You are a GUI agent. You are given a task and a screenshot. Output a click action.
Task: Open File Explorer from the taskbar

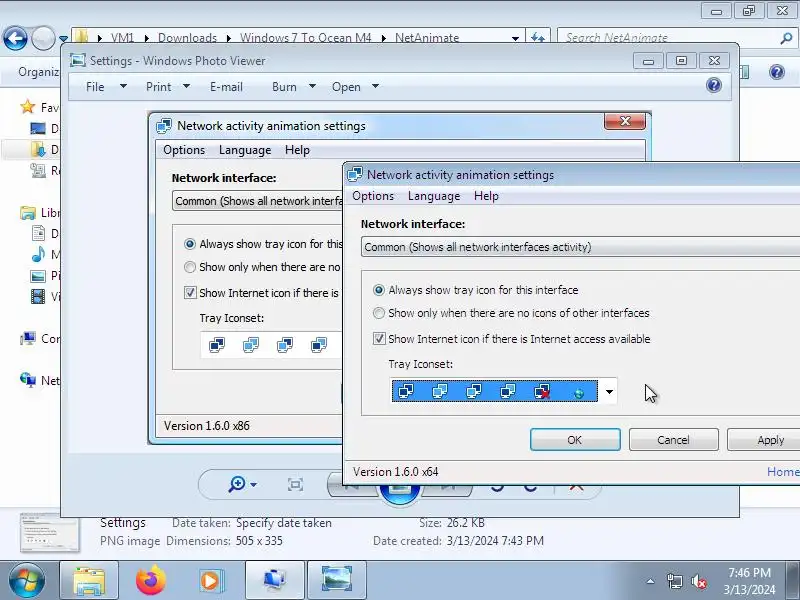point(89,581)
